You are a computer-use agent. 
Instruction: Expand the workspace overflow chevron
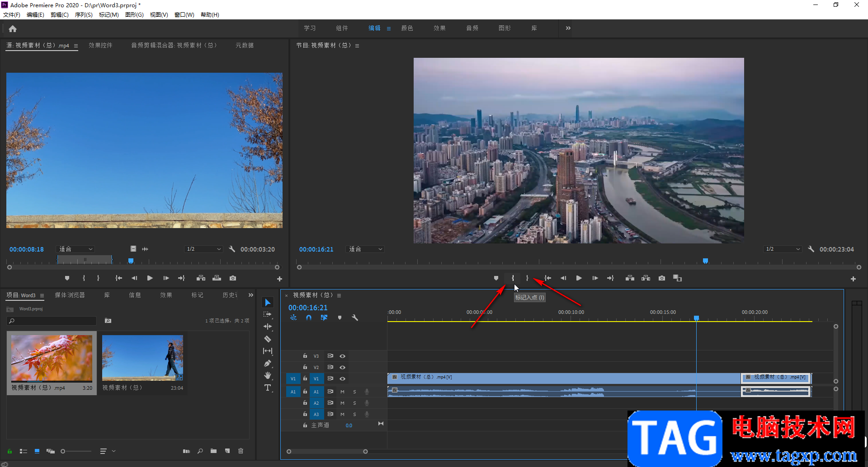[568, 28]
